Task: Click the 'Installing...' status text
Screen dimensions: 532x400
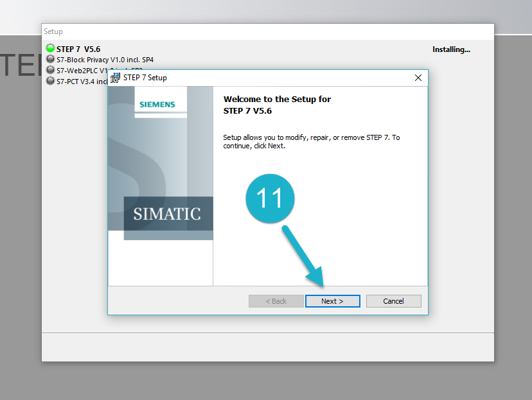Action: click(x=451, y=49)
